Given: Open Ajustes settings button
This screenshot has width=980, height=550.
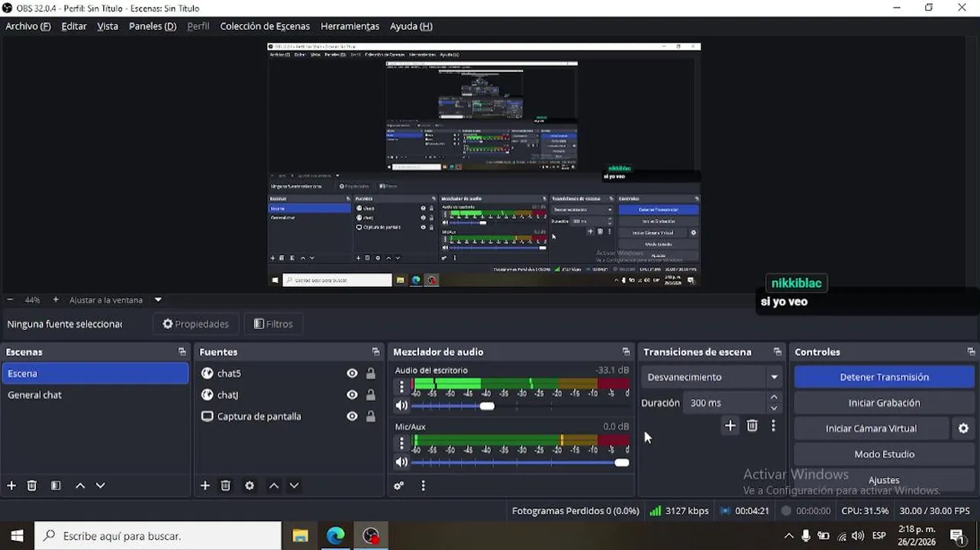Looking at the screenshot, I should pyautogui.click(x=884, y=480).
